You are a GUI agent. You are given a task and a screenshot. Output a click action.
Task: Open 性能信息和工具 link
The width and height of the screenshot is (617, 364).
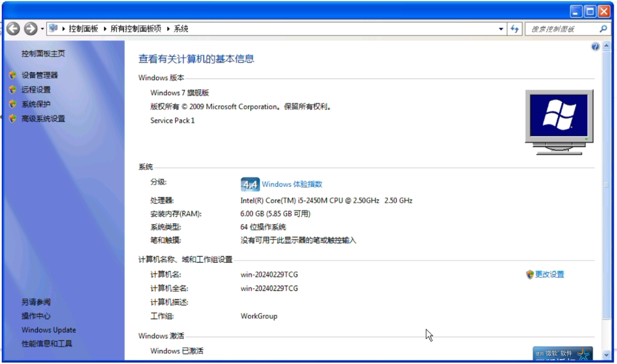[46, 343]
